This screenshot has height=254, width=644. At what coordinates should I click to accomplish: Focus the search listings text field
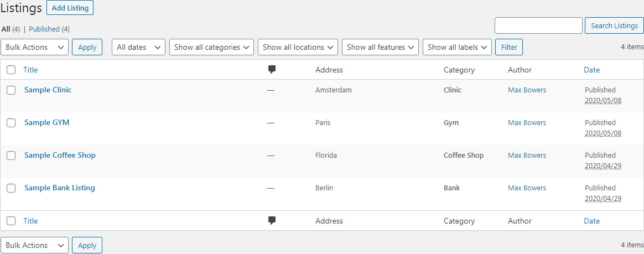538,25
